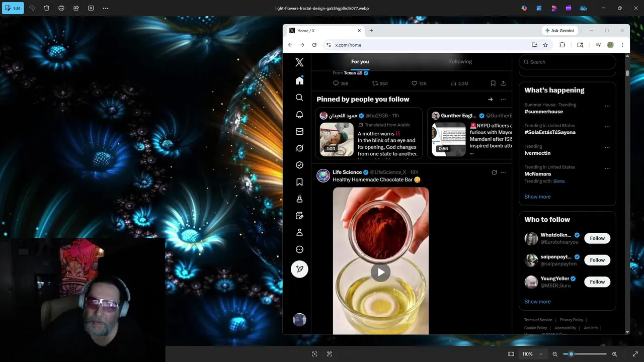Open Chrome three-dot menu
Viewport: 644px width, 362px height.
[622, 45]
